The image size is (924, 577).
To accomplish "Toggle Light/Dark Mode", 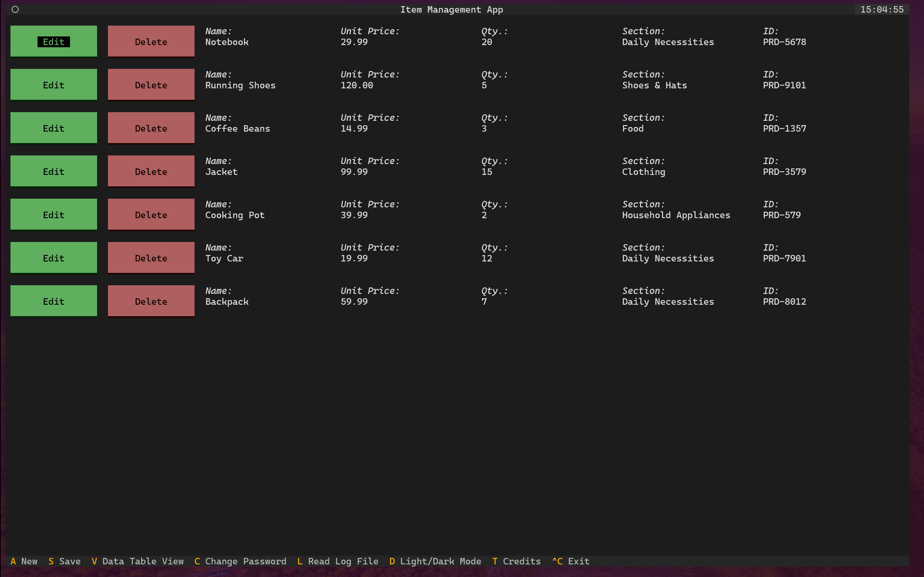I will 435,561.
